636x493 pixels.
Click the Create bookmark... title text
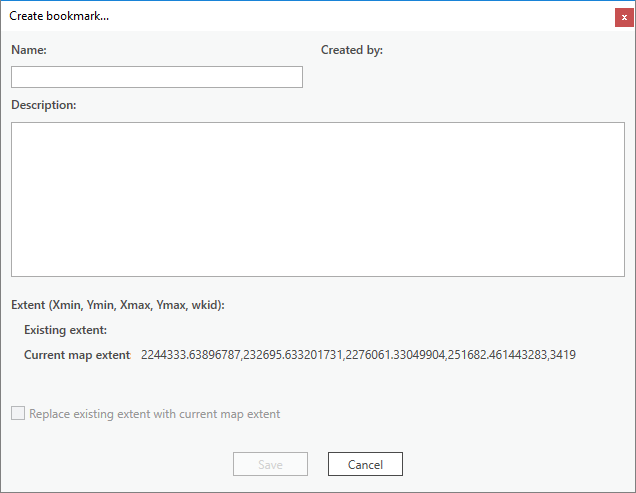pyautogui.click(x=59, y=16)
